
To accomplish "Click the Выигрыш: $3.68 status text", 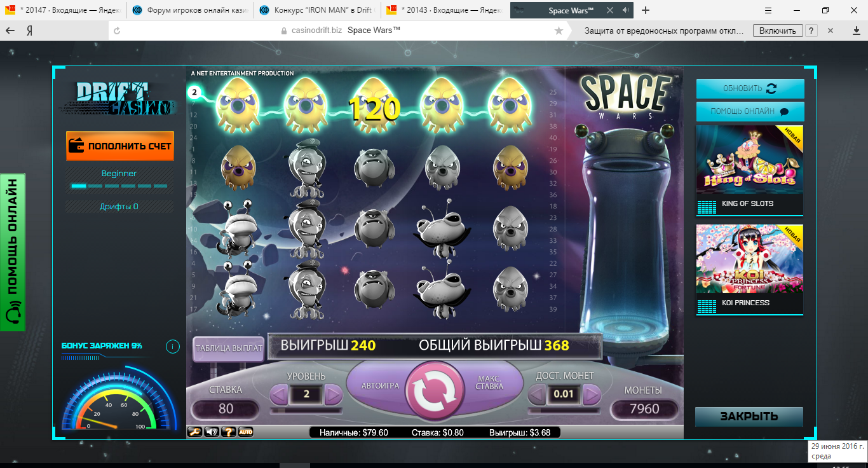I will 519,432.
